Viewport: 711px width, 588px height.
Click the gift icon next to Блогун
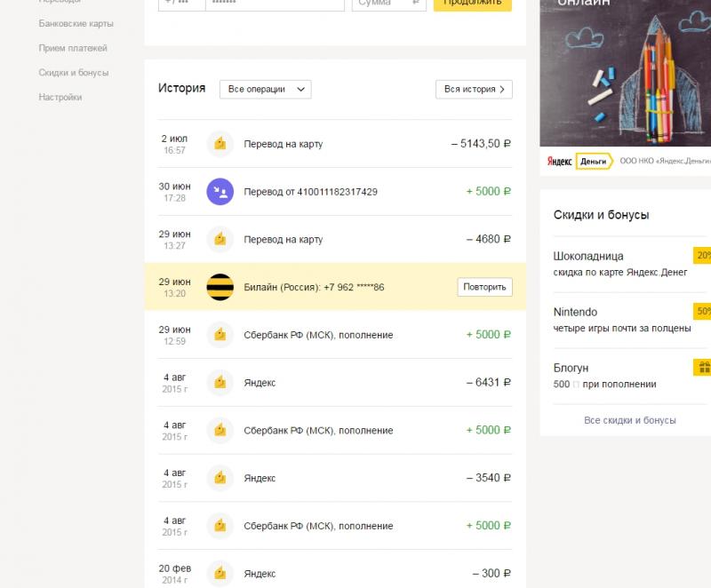coord(702,368)
